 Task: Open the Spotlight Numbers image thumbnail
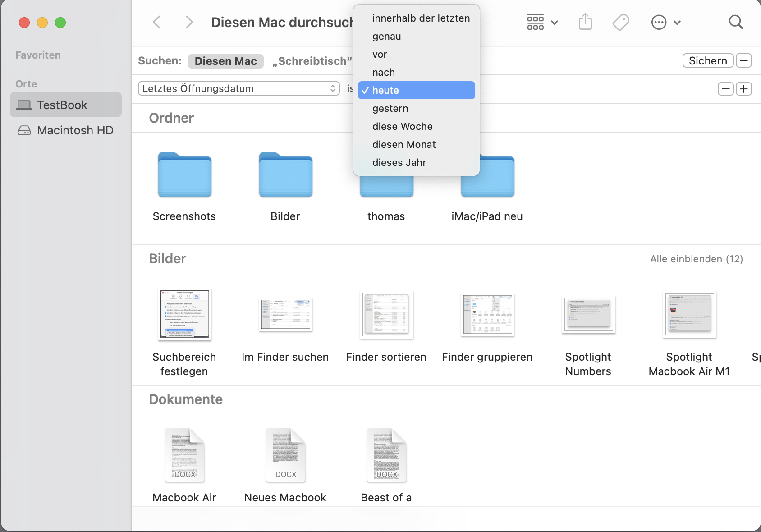pos(588,315)
